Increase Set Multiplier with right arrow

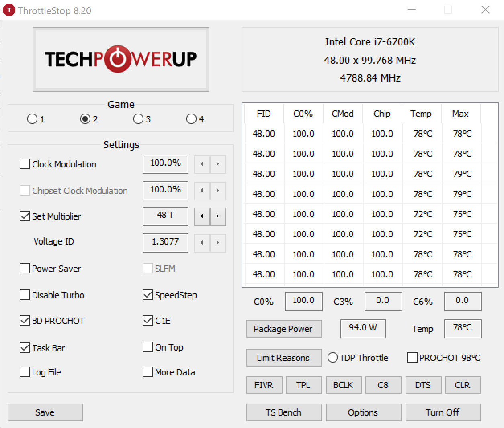[218, 216]
